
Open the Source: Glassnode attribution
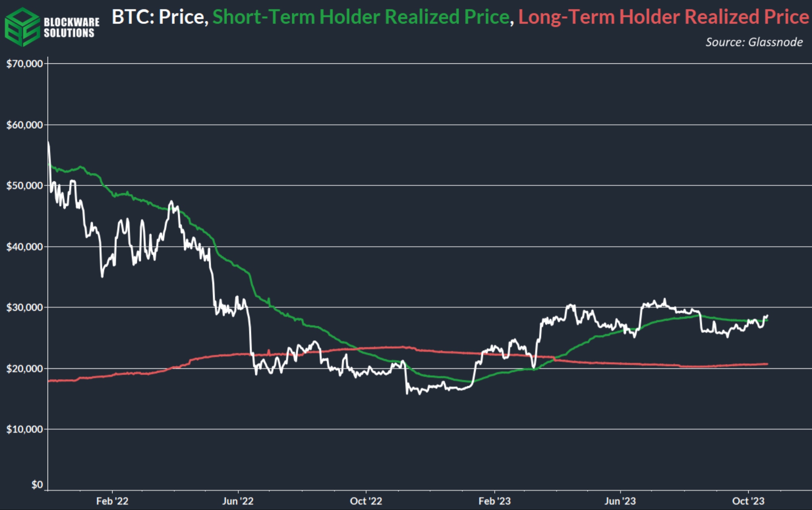tap(754, 42)
